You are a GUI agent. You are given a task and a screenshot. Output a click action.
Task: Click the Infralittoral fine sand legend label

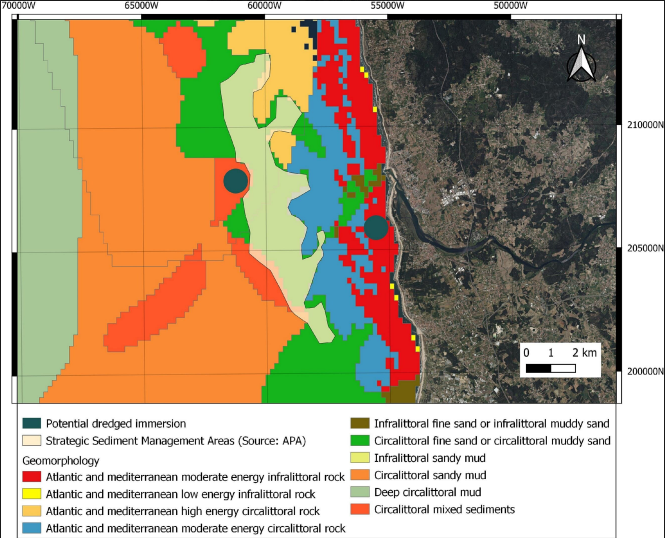pyautogui.click(x=491, y=423)
